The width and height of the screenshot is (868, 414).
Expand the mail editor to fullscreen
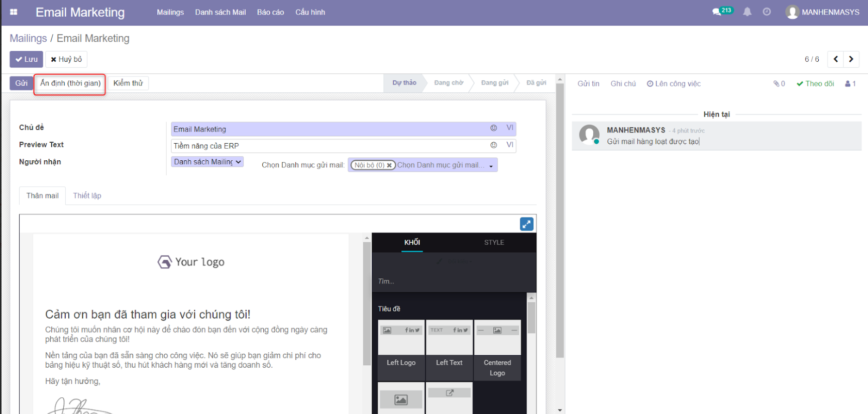point(526,224)
